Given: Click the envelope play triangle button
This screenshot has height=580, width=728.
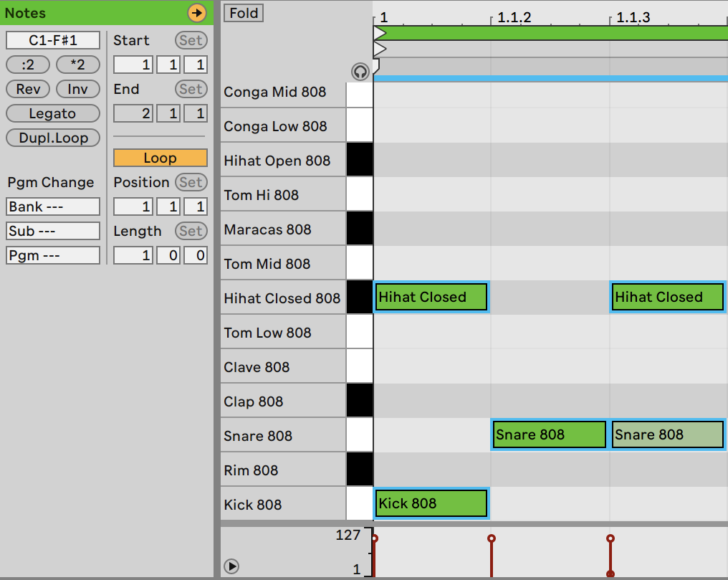Looking at the screenshot, I should [x=231, y=566].
